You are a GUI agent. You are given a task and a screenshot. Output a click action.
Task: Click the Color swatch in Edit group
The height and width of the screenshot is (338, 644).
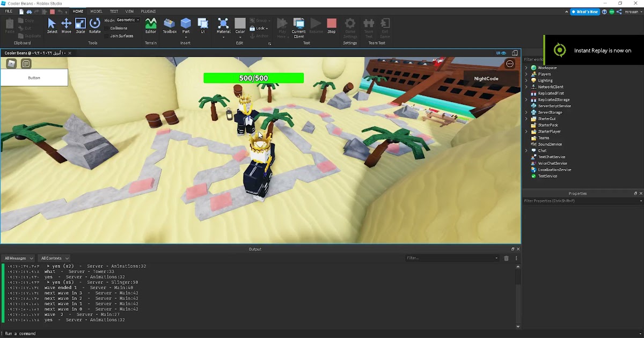(x=240, y=23)
